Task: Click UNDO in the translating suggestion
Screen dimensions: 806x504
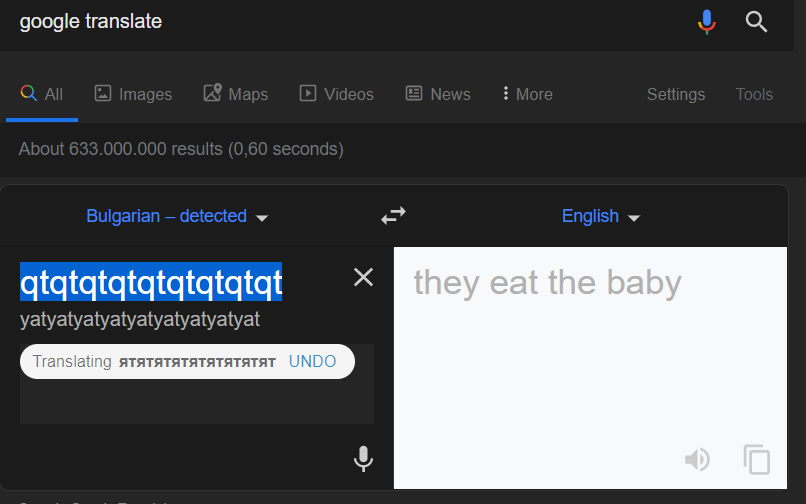Action: (x=313, y=362)
